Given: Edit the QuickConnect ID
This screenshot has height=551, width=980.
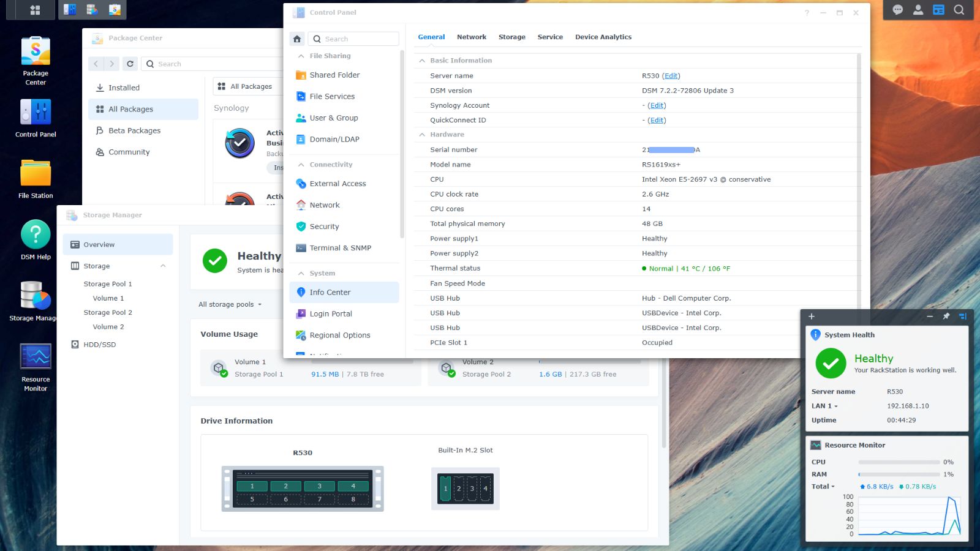Looking at the screenshot, I should point(657,120).
